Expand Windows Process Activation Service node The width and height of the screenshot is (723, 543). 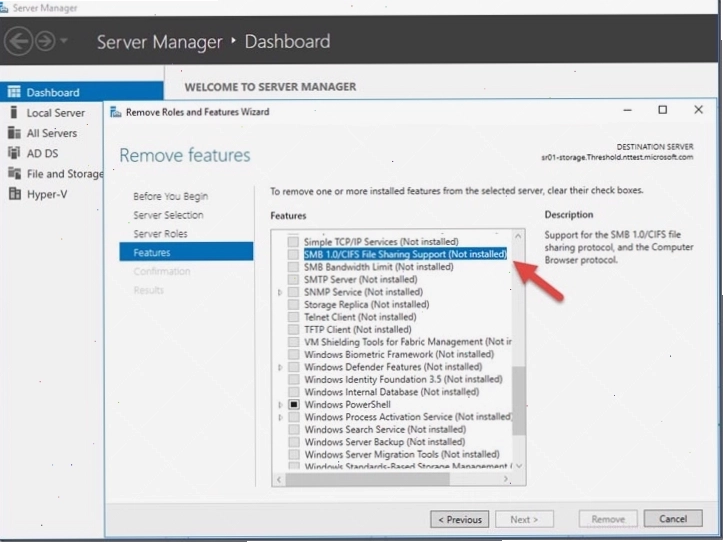[280, 417]
